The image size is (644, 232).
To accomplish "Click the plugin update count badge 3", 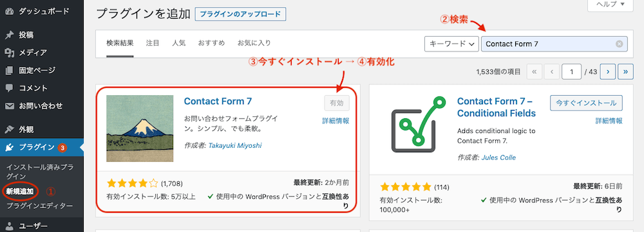I will [x=62, y=148].
